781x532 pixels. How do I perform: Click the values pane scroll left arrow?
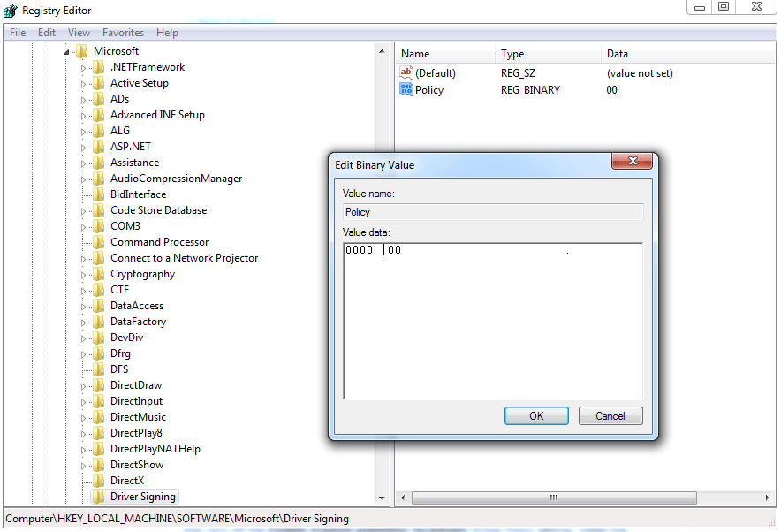pos(403,498)
